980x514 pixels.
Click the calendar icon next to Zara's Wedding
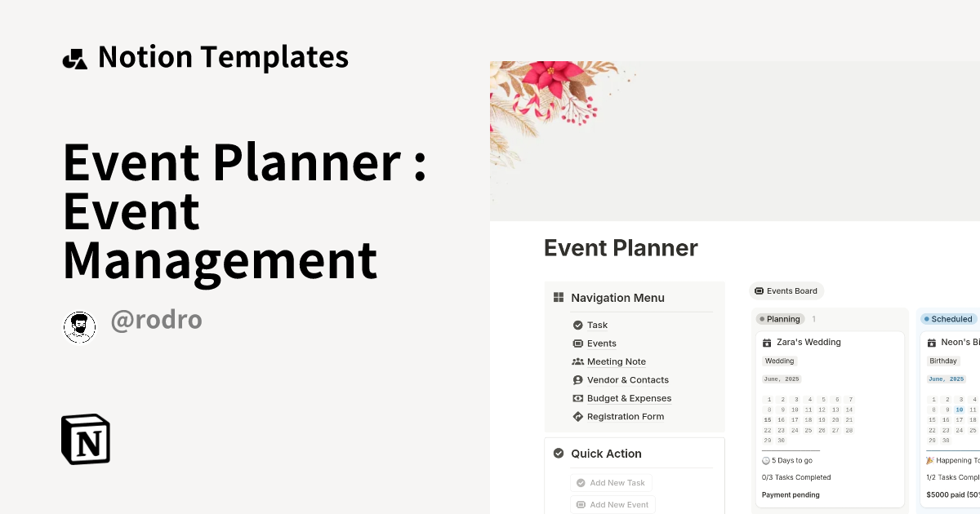(768, 342)
